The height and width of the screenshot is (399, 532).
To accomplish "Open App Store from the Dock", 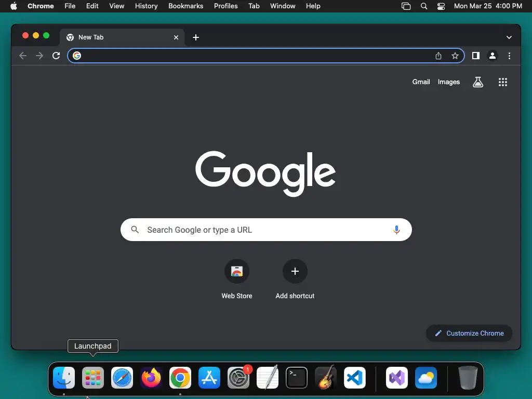I will pyautogui.click(x=209, y=378).
